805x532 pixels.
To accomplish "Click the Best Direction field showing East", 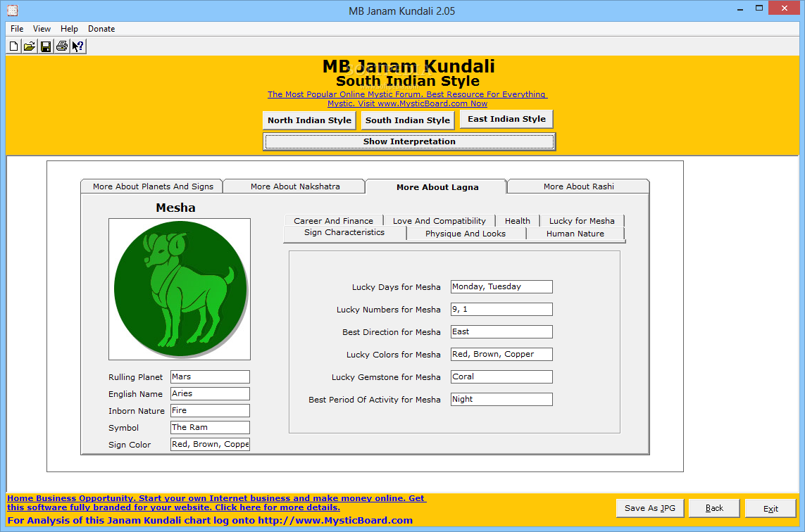I will (501, 332).
